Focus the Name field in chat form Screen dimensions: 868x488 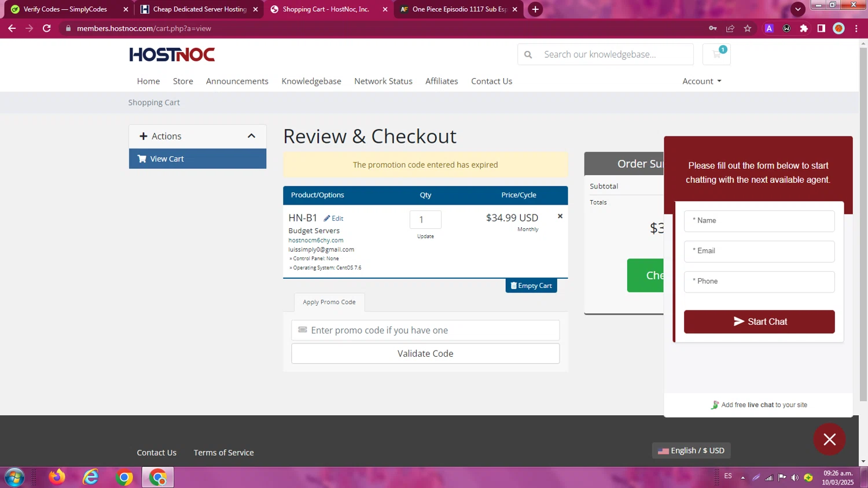[x=759, y=221]
